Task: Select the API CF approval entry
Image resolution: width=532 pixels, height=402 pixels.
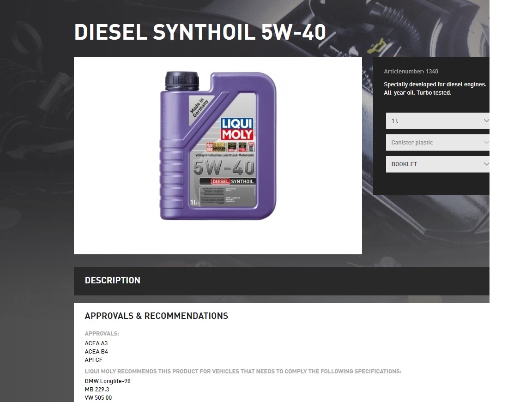Action: pos(94,360)
